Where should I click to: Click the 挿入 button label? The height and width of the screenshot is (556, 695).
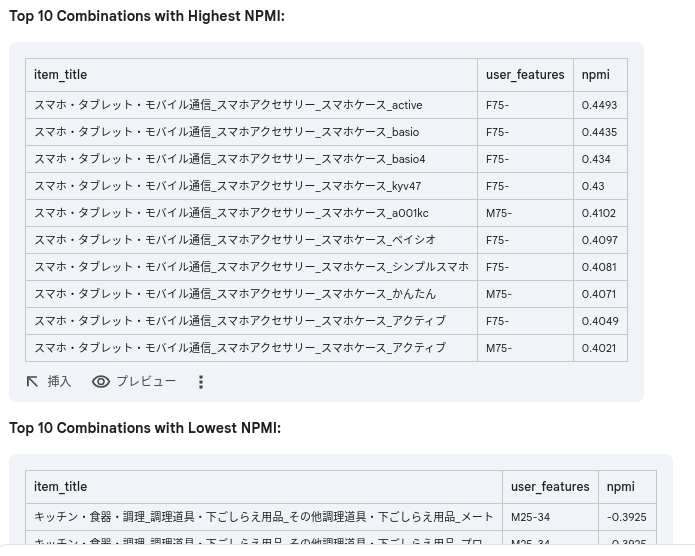[59, 382]
